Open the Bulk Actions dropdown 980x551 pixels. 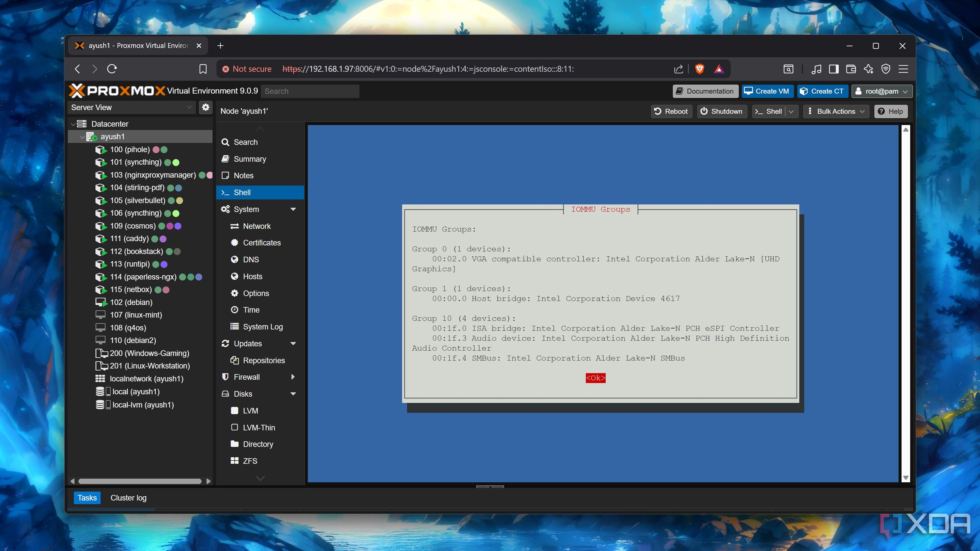[x=836, y=111]
